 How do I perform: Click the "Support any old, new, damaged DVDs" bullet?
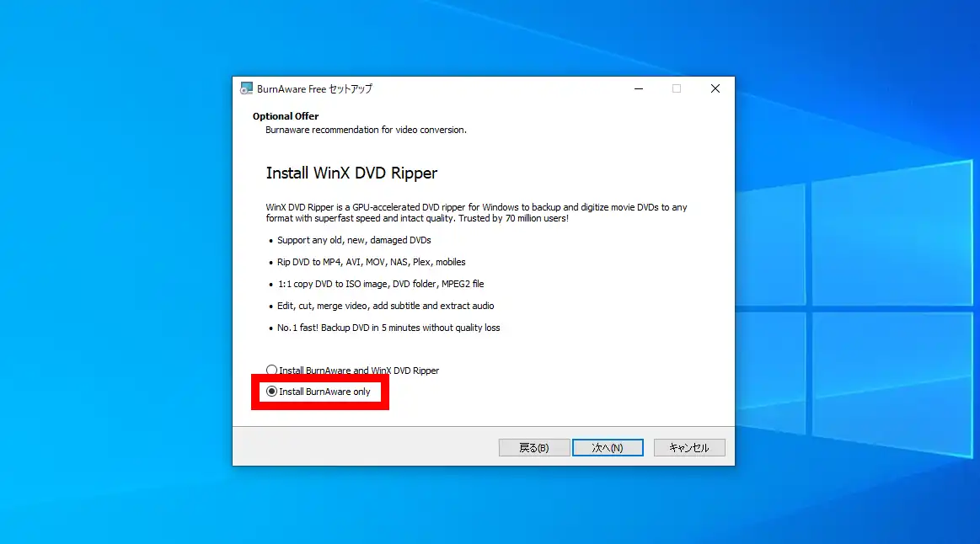[354, 240]
